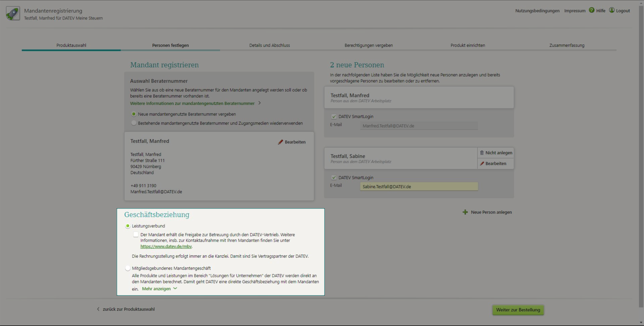Enable DATEV-Vertrieb Freigabe checkbox
This screenshot has width=644, height=326.
136,235
